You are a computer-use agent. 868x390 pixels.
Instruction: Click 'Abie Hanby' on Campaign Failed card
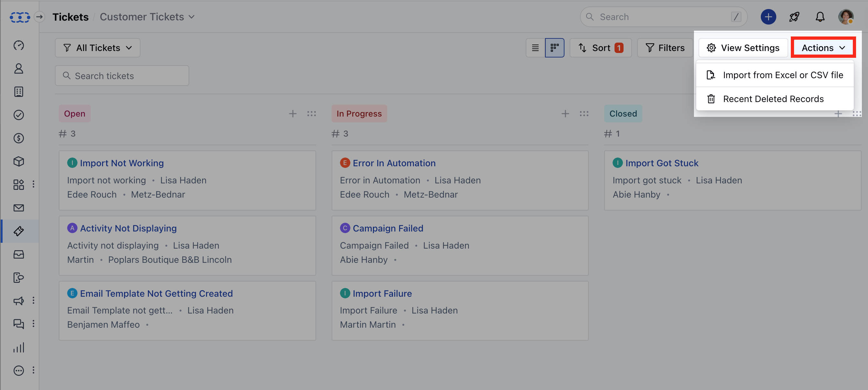(x=364, y=260)
